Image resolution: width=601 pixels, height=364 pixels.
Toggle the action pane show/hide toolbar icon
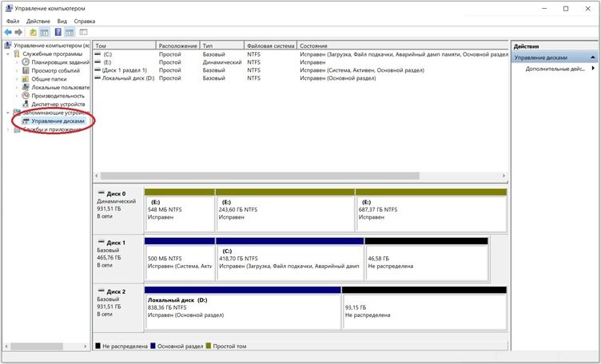tap(70, 33)
